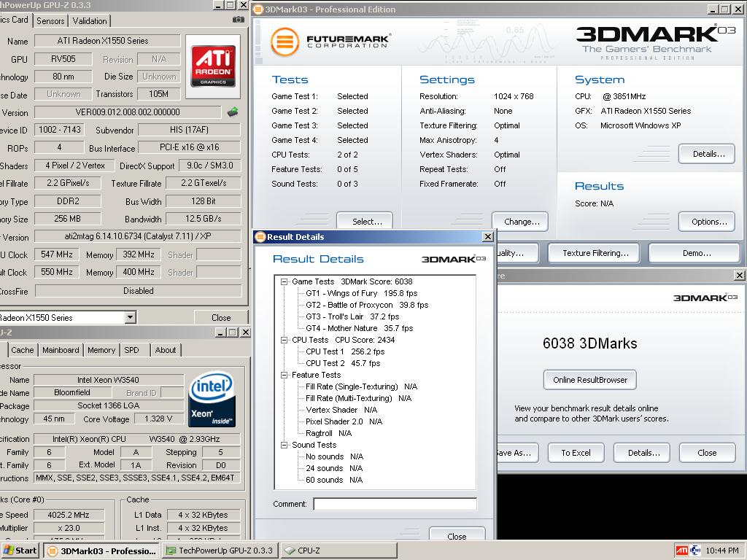Select GT2 - Battle of Proxycon row

(367, 305)
